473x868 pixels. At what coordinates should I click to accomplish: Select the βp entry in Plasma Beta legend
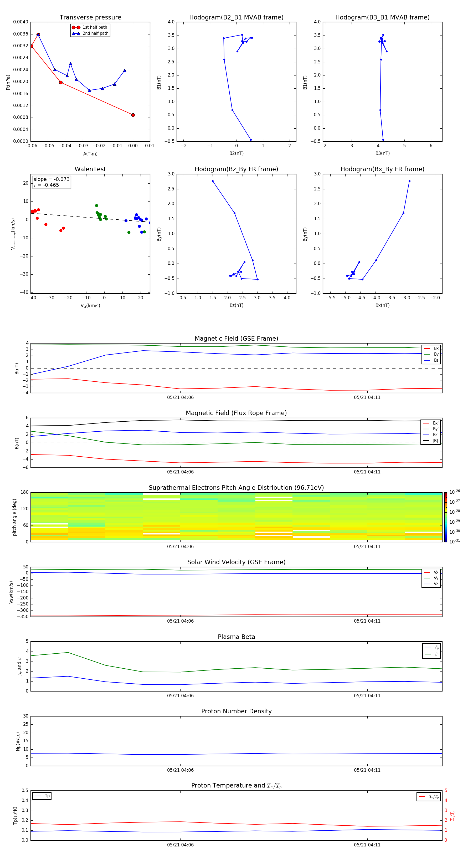tap(431, 647)
